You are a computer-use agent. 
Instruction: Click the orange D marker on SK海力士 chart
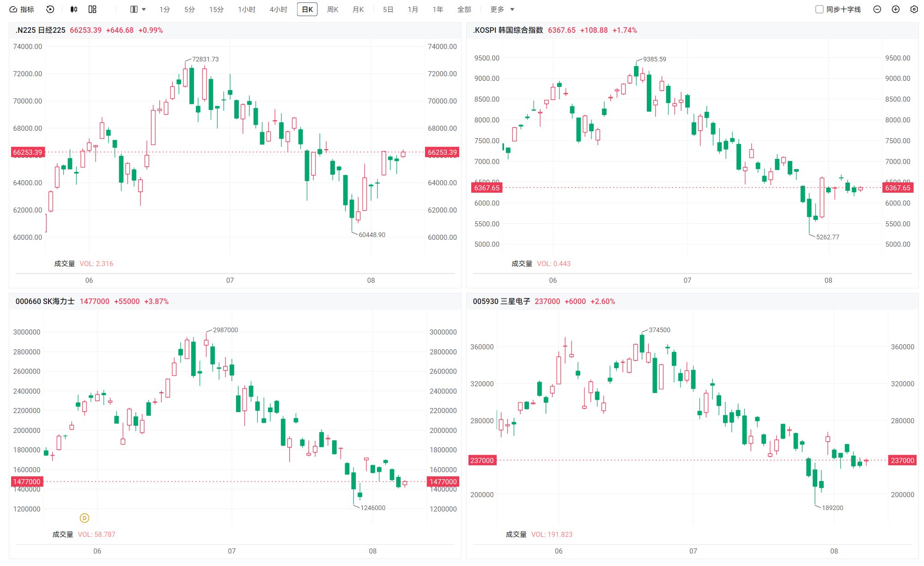pyautogui.click(x=84, y=518)
